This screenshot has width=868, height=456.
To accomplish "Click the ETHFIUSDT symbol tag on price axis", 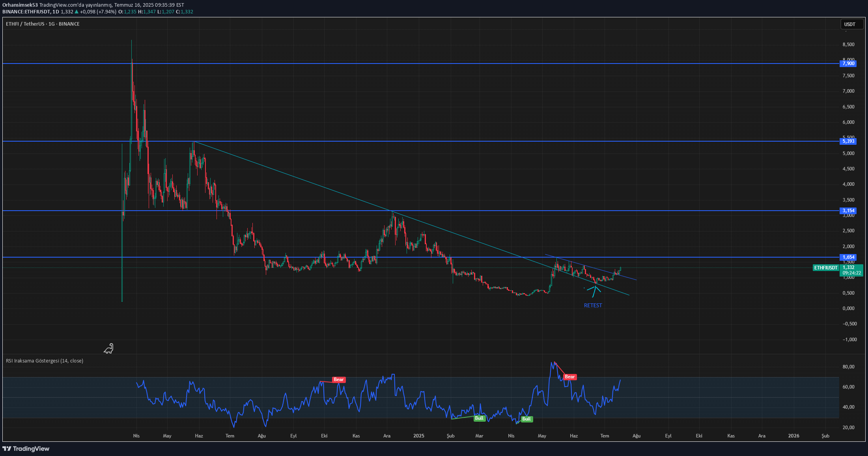I will 826,268.
